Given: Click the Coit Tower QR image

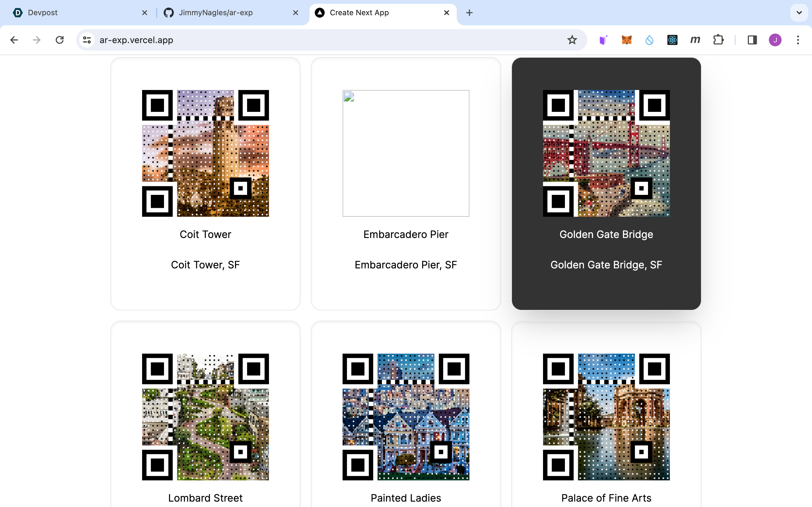Looking at the screenshot, I should [x=205, y=153].
